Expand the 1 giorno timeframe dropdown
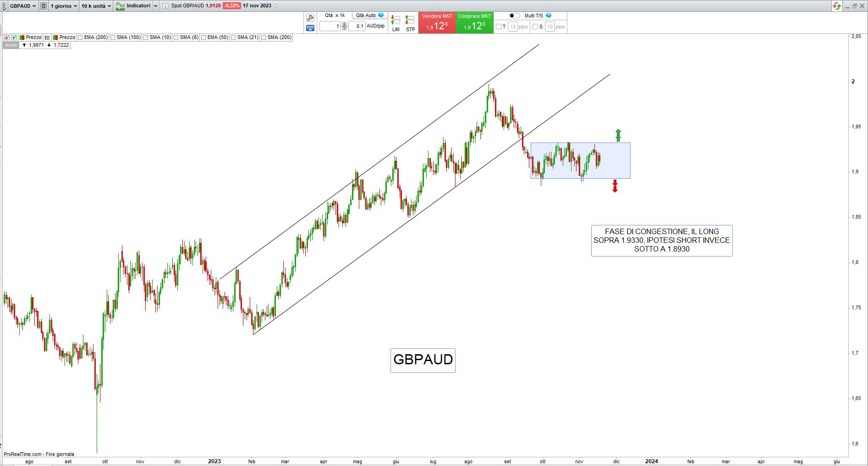 64,6
